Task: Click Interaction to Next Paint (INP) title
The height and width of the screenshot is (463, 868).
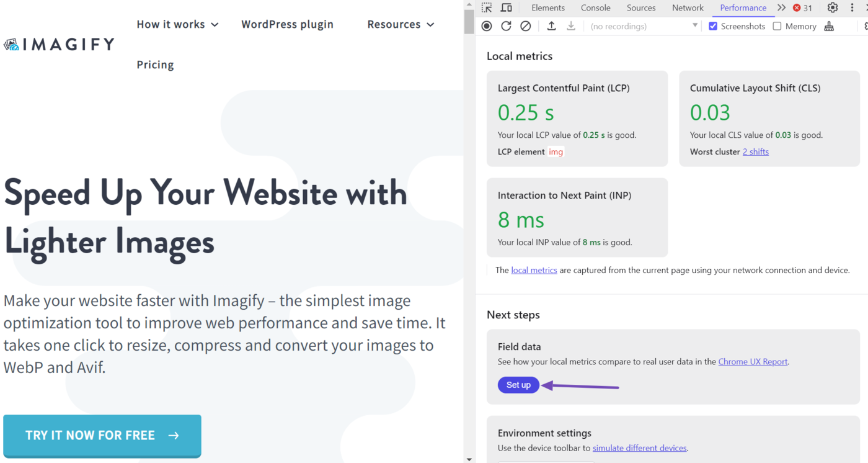Action: point(564,196)
